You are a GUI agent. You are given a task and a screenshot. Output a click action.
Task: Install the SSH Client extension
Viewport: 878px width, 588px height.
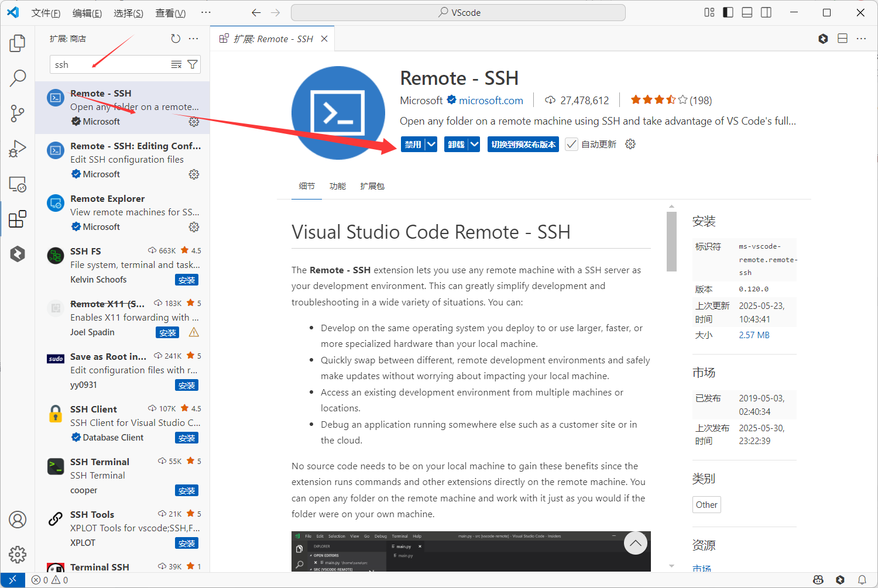pos(187,438)
